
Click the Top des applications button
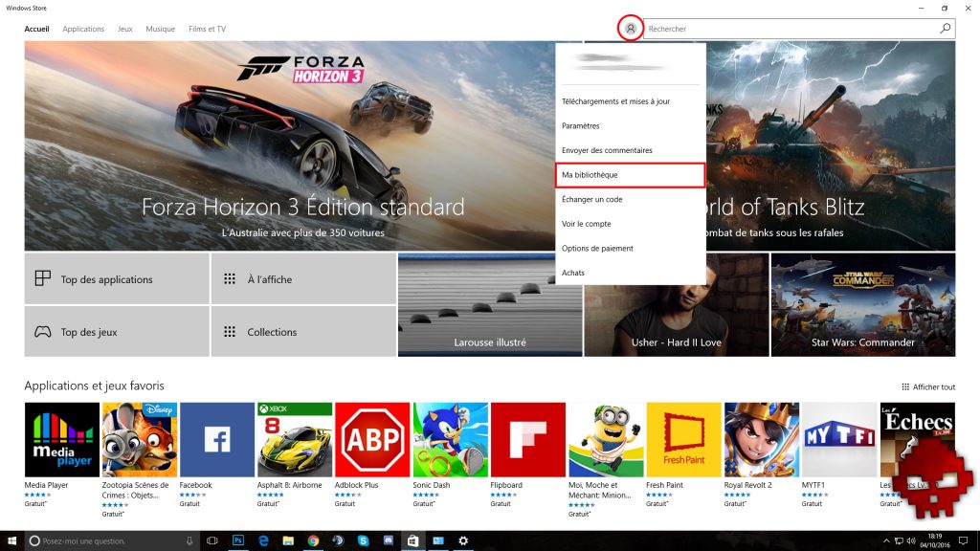tap(116, 279)
